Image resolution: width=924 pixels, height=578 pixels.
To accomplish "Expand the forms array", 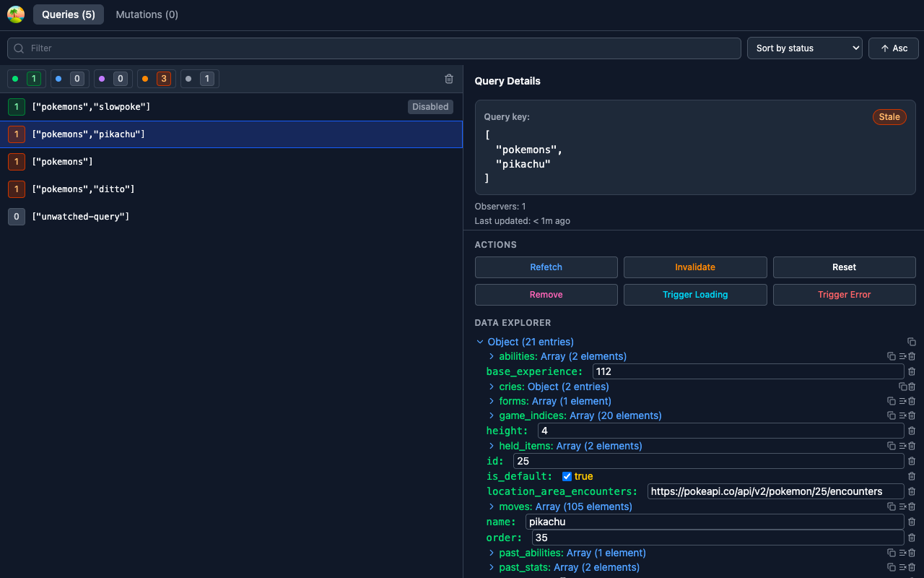I will coord(492,401).
